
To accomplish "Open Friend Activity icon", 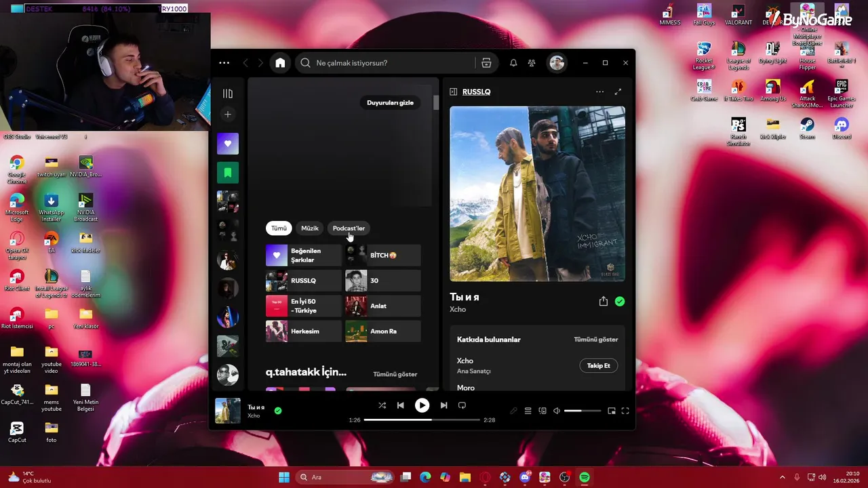I will pos(532,63).
